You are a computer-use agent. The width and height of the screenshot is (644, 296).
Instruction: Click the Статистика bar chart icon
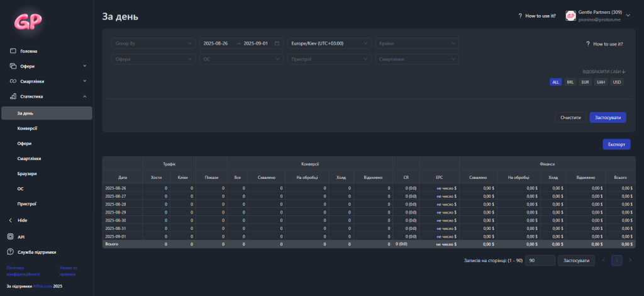pos(13,96)
